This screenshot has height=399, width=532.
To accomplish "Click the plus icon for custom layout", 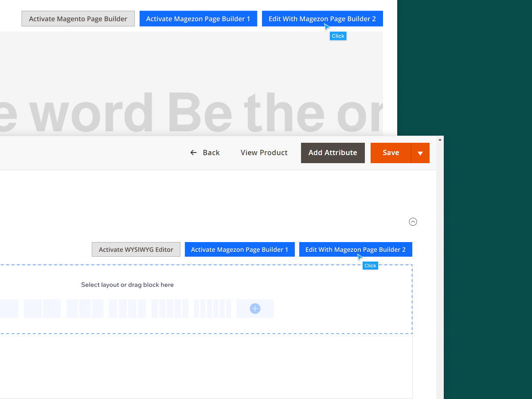I will coord(255,309).
